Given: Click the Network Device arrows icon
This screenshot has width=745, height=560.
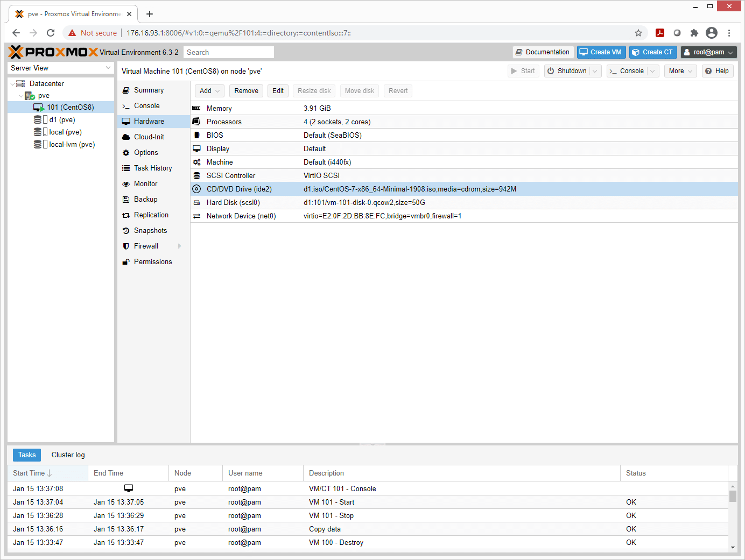Looking at the screenshot, I should (x=196, y=216).
